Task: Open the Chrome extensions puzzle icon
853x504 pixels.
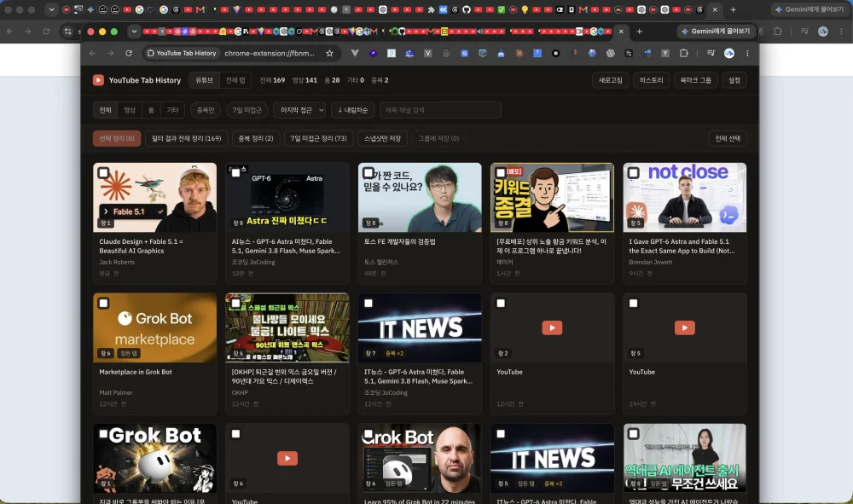Action: coord(684,53)
